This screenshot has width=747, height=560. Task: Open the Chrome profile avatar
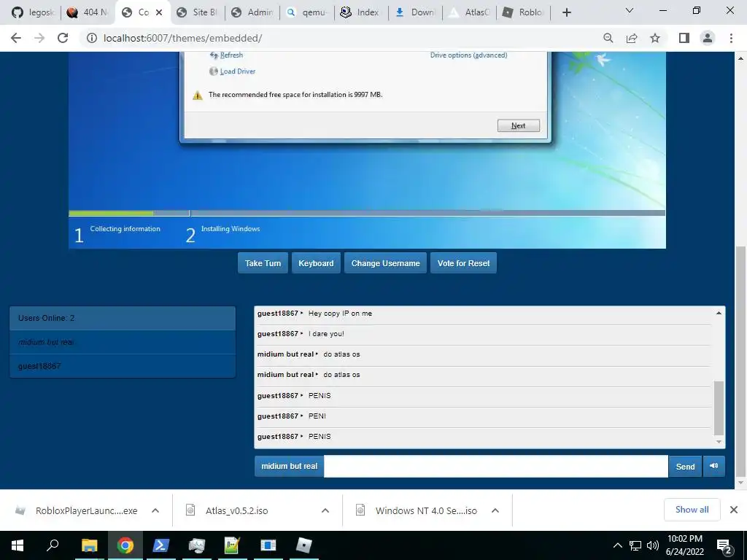tap(708, 38)
